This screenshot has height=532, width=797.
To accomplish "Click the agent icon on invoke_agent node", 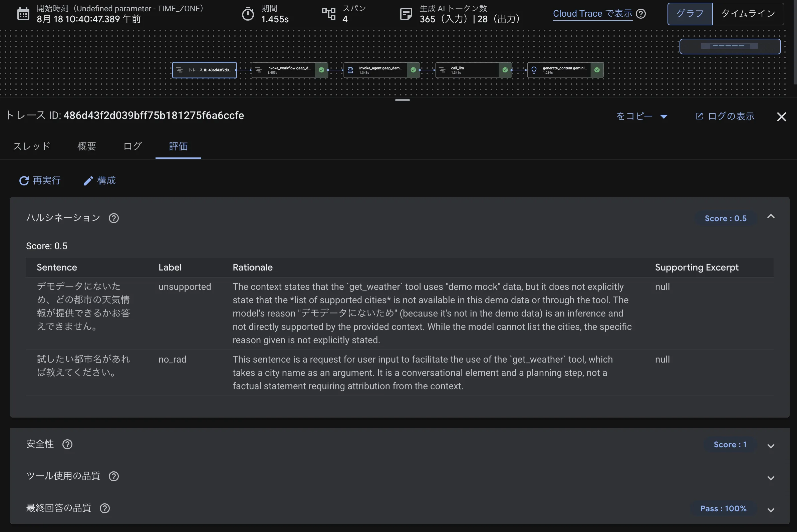I will 350,70.
